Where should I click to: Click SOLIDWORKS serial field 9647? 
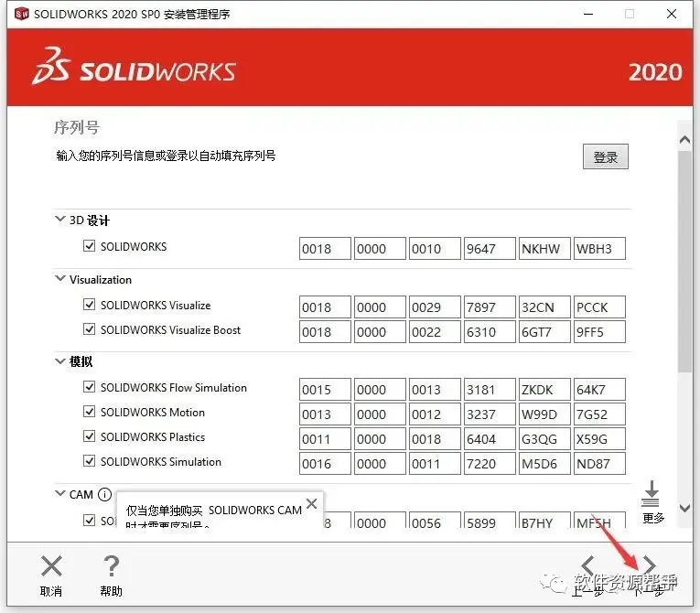(490, 248)
